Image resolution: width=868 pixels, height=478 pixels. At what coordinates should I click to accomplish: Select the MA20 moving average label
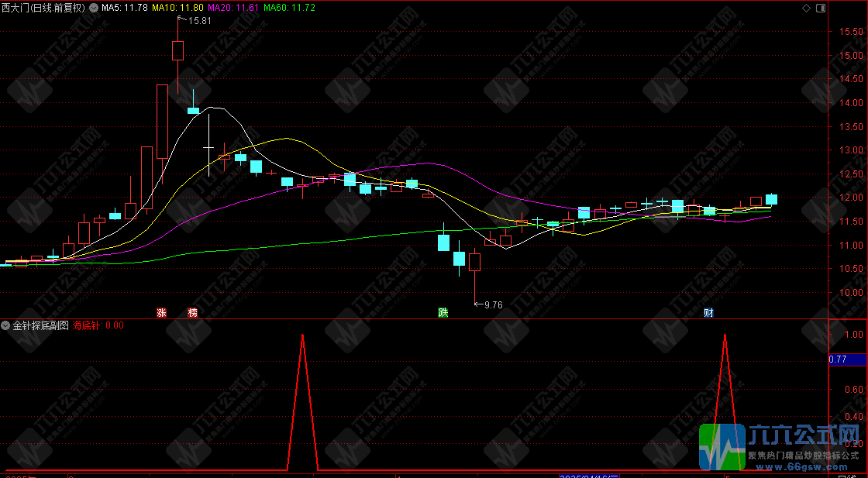[x=232, y=8]
